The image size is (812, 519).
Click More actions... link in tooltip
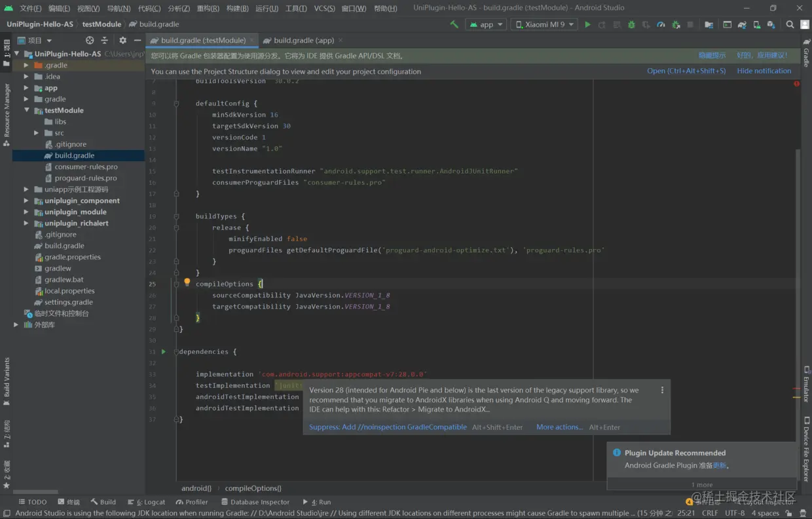point(559,427)
